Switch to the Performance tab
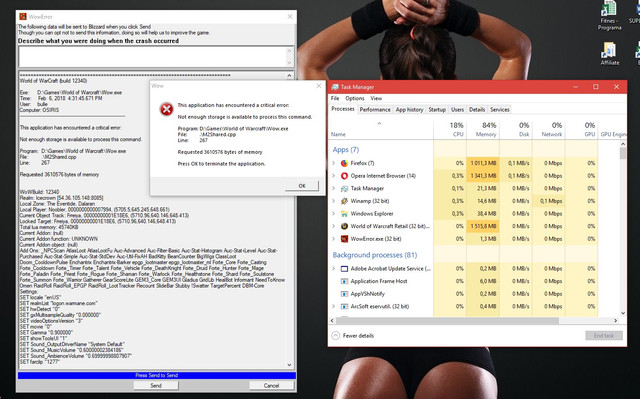Image resolution: width=640 pixels, height=399 pixels. coord(375,110)
